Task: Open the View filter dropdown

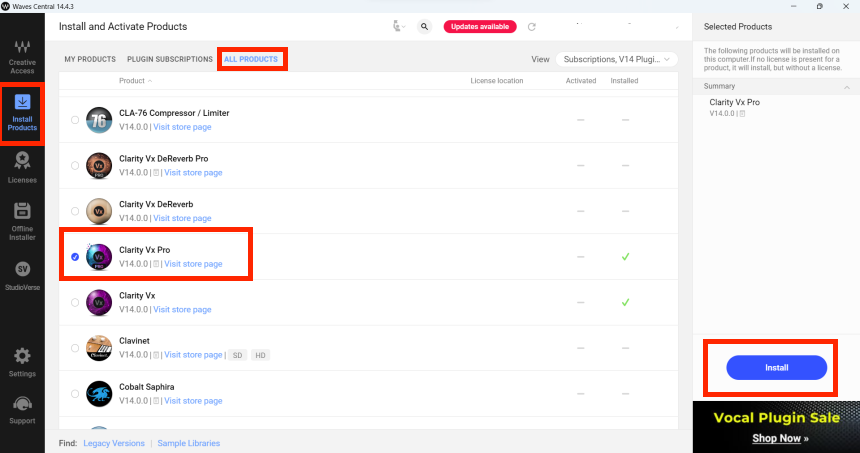Action: [616, 59]
